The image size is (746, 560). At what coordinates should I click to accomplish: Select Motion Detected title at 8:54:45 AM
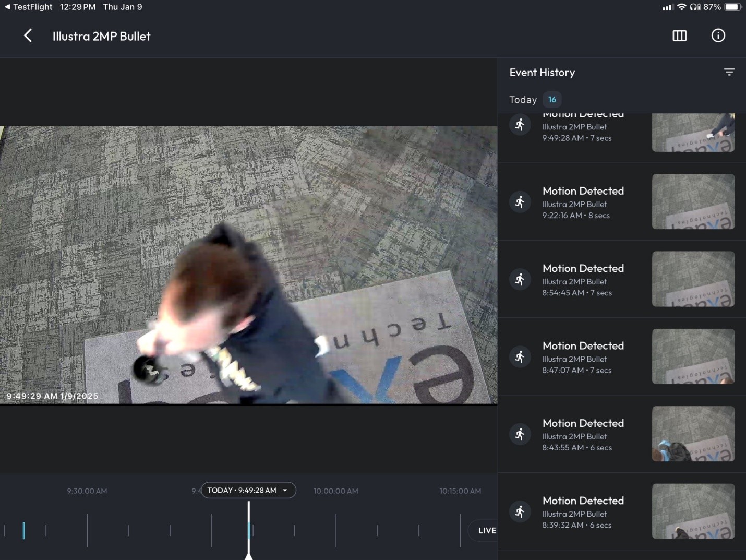(x=583, y=268)
